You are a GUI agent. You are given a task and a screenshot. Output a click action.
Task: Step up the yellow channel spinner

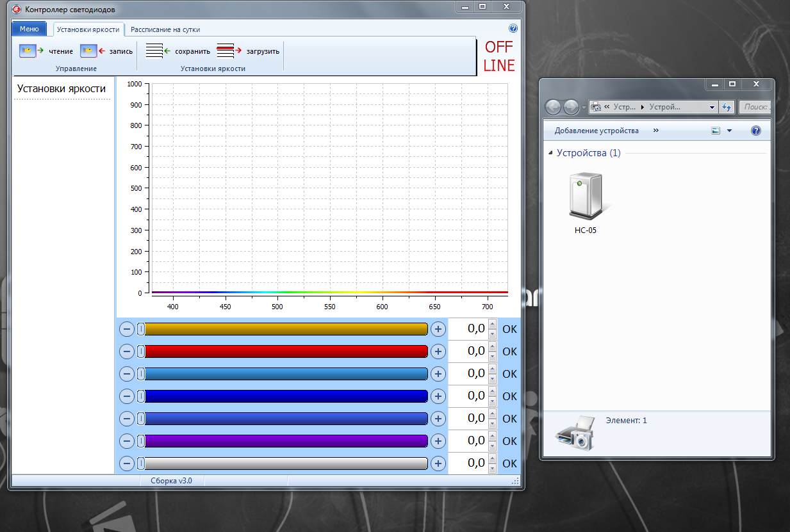click(x=492, y=324)
